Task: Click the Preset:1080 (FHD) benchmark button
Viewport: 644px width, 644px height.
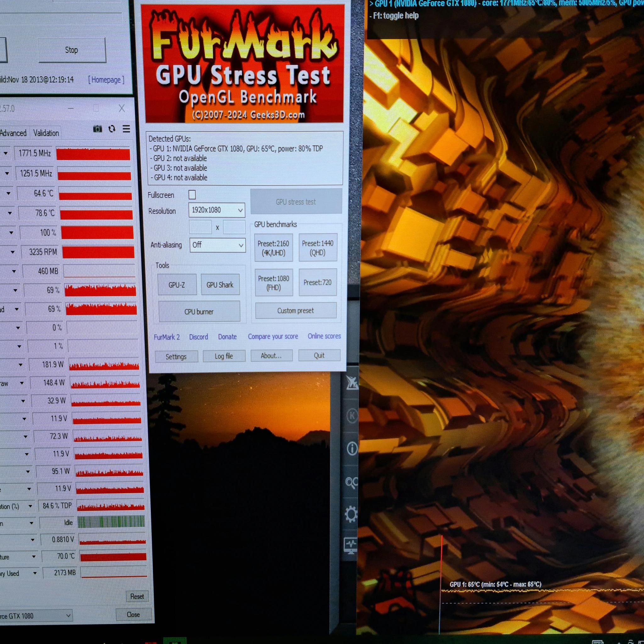Action: click(x=274, y=283)
